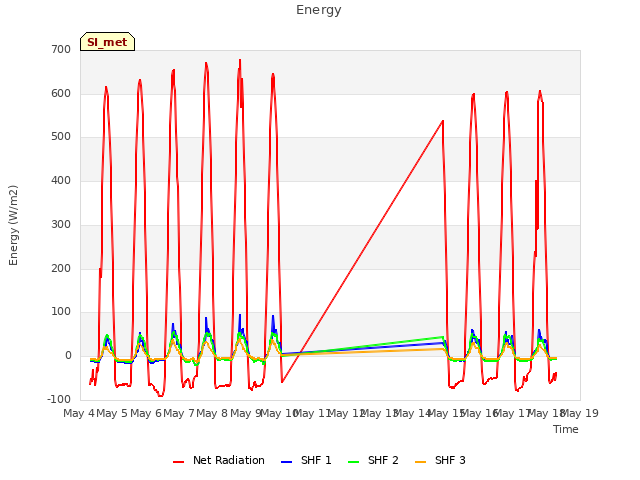Click the May 7 x-axis tick label
This screenshot has height=480, width=640.
pos(179,413)
